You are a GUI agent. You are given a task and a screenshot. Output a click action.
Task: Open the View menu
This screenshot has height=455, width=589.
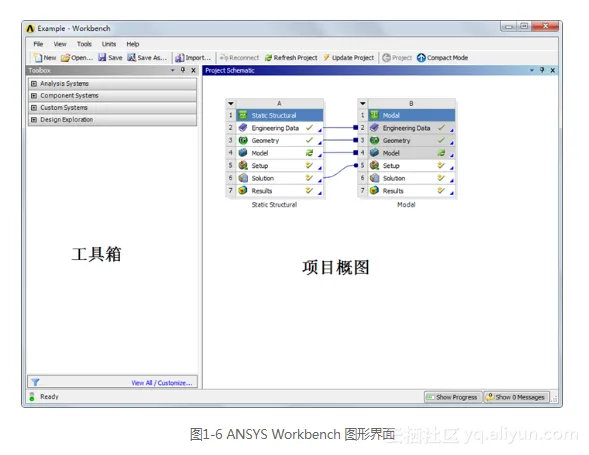point(60,44)
